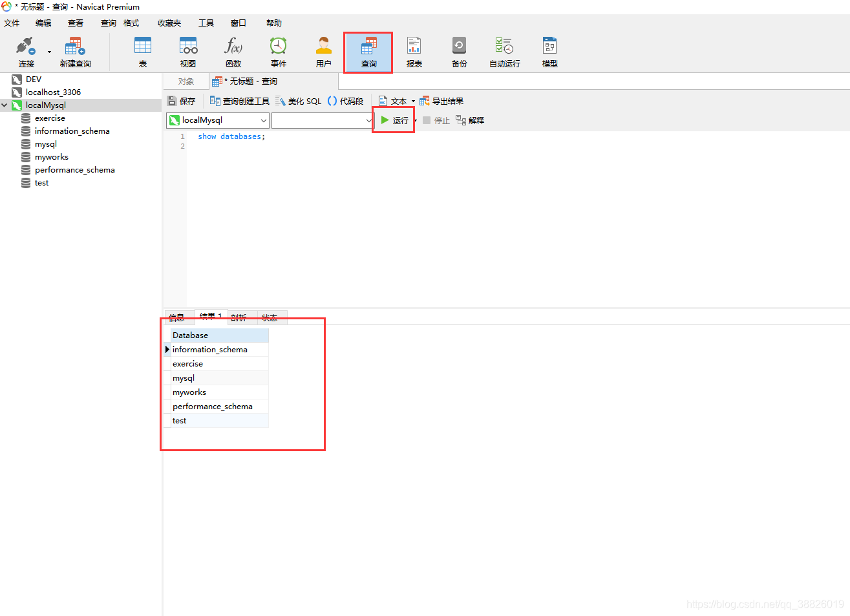850x616 pixels.
Task: Click the SQL line 'show databases;'
Action: point(231,136)
